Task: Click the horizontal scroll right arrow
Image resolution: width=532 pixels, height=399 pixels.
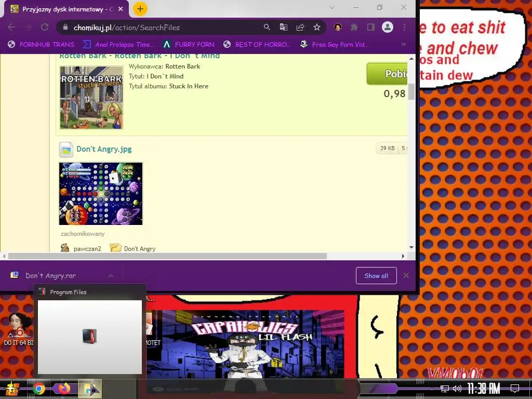Action: tap(403, 256)
